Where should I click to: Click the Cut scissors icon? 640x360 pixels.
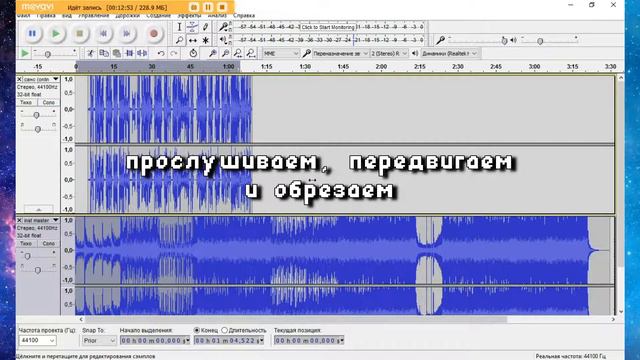(91, 53)
